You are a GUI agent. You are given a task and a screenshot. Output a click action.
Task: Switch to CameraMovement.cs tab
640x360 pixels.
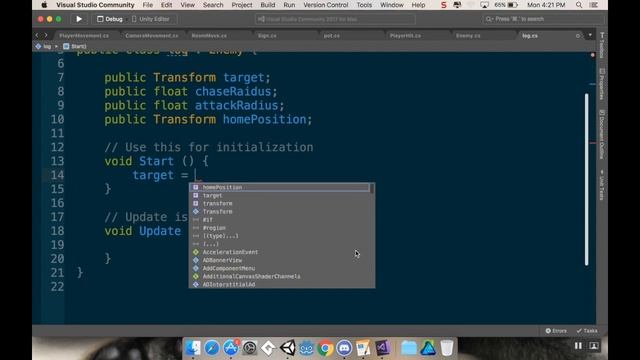click(151, 36)
